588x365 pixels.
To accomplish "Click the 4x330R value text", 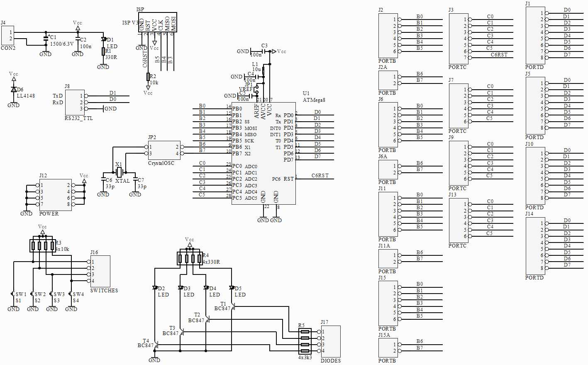I will 211,262.
